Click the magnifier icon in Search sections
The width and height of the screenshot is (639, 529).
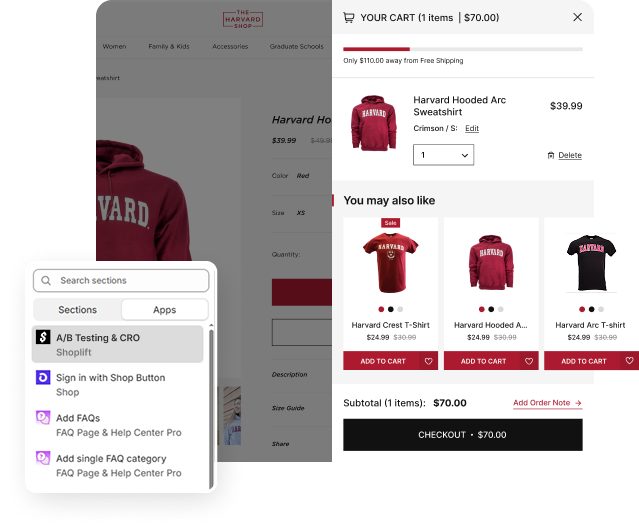(x=46, y=280)
